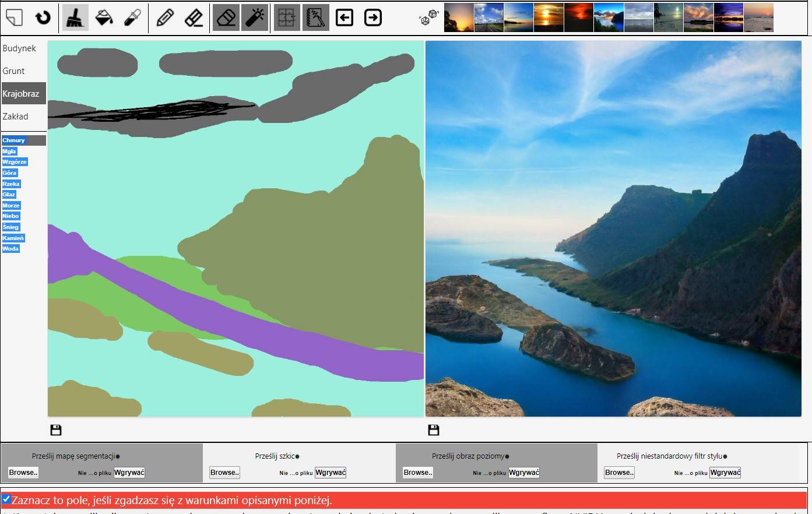Uncheck the terms agreement checkbox
This screenshot has height=514, width=812.
[6, 499]
